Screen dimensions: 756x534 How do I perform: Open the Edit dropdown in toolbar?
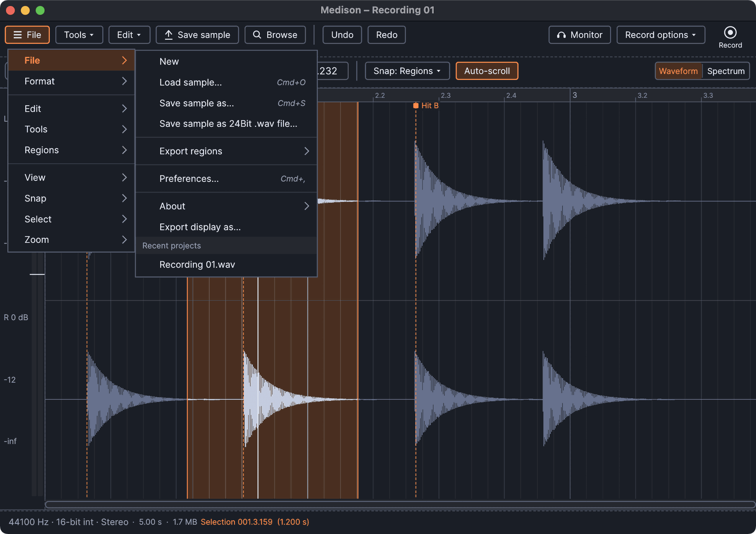click(129, 35)
